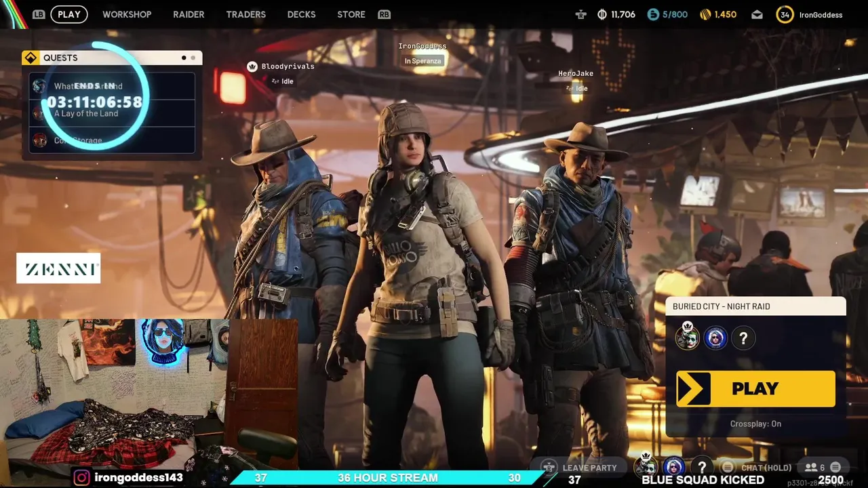This screenshot has height=488, width=868.
Task: Click the blue token icon near 5/800
Action: pos(653,14)
